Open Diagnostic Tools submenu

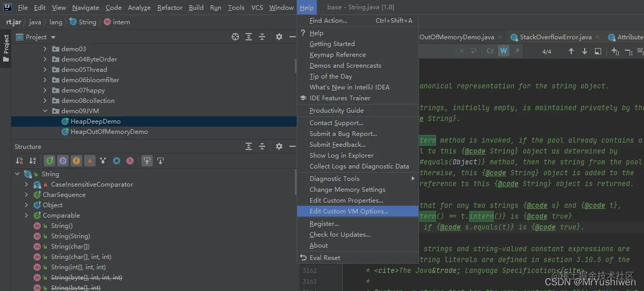pos(358,179)
